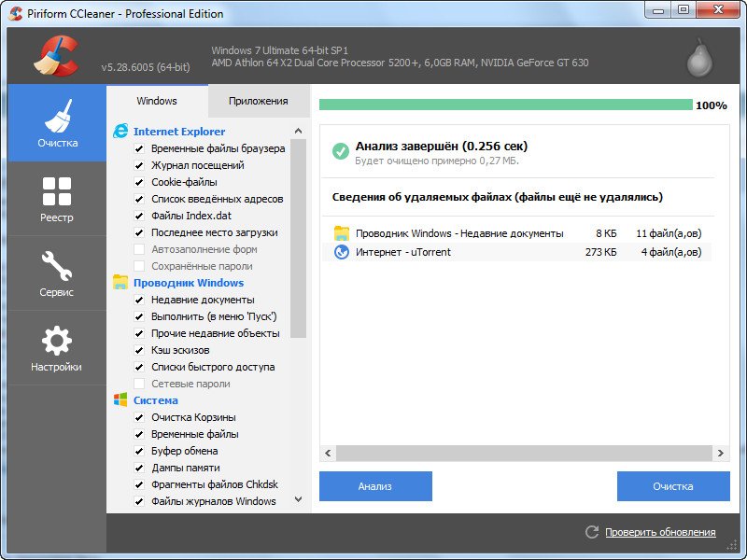Toggle Последнее место загрузки checkbox
The height and width of the screenshot is (560, 747).
pos(139,232)
